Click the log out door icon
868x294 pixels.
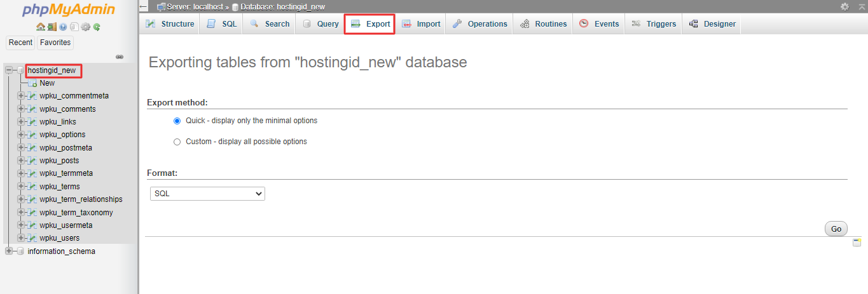52,27
